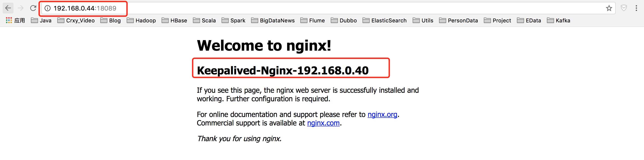Click the browser back arrow button

pos(8,8)
